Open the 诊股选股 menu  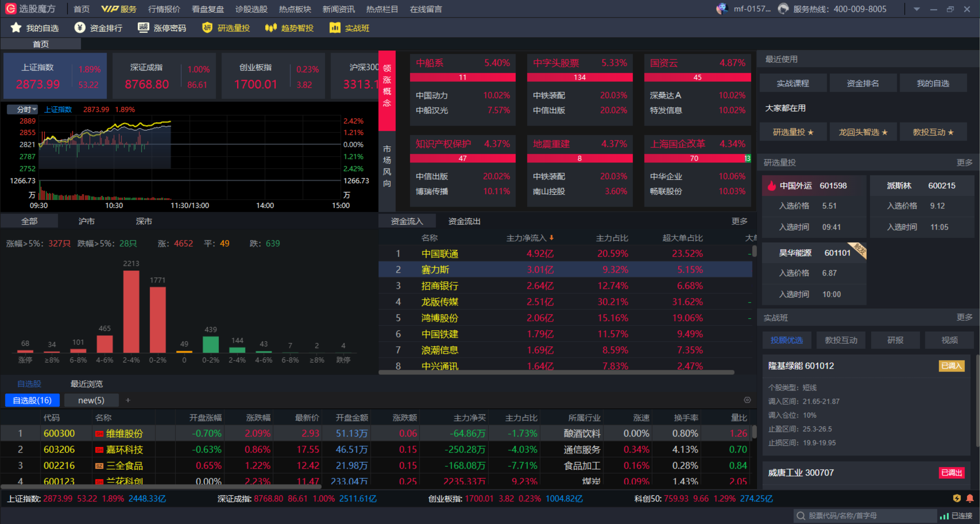coord(251,9)
